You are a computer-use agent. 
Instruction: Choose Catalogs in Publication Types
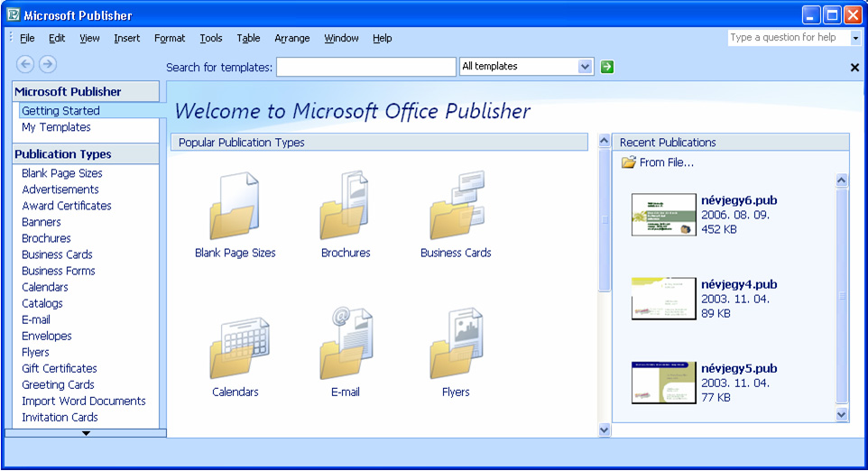point(42,303)
